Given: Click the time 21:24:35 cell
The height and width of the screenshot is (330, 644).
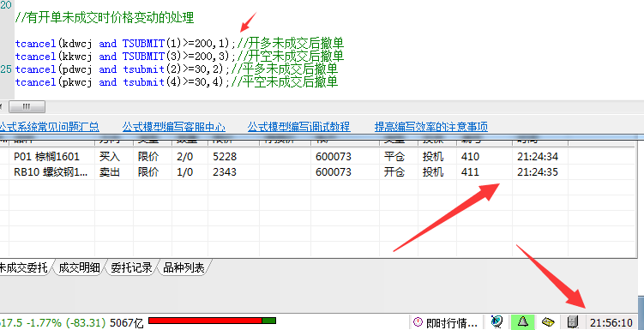Looking at the screenshot, I should pos(540,171).
